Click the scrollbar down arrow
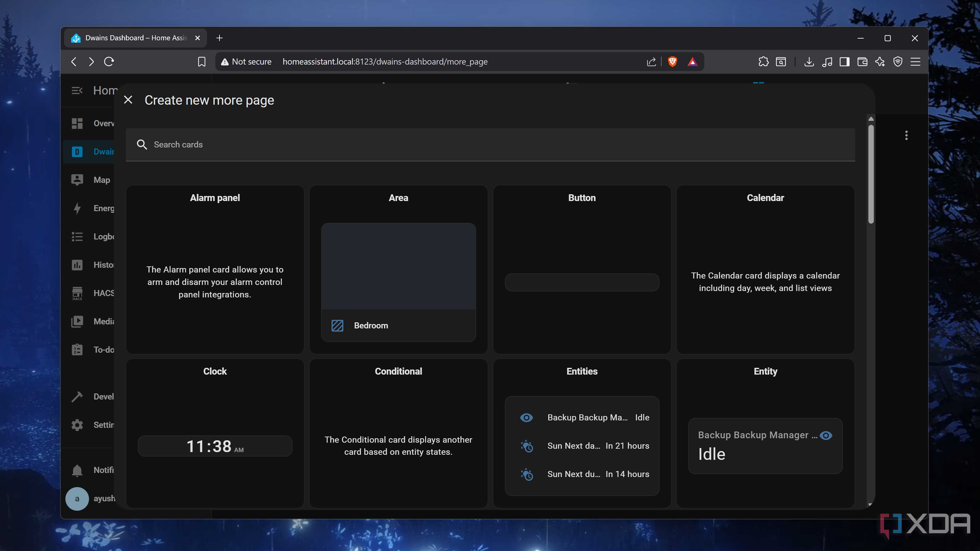This screenshot has height=551, width=980. [x=870, y=505]
